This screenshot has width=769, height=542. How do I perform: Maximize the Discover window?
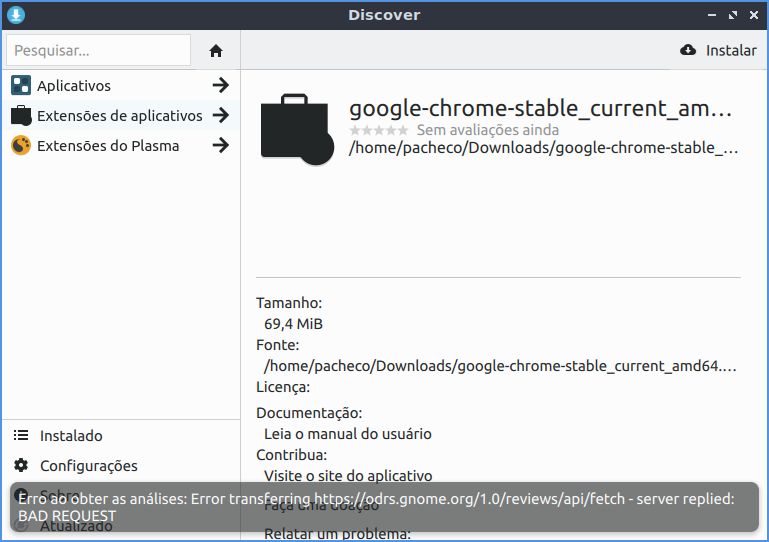point(733,15)
